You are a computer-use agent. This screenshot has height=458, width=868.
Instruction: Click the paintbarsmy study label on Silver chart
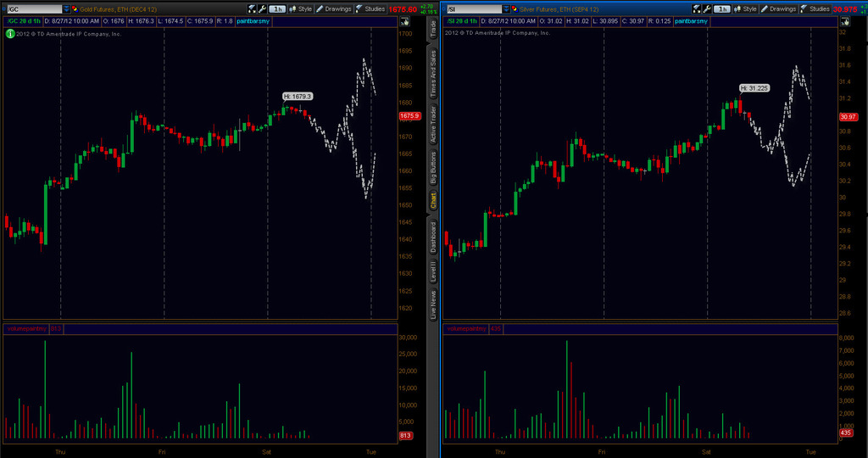click(692, 21)
